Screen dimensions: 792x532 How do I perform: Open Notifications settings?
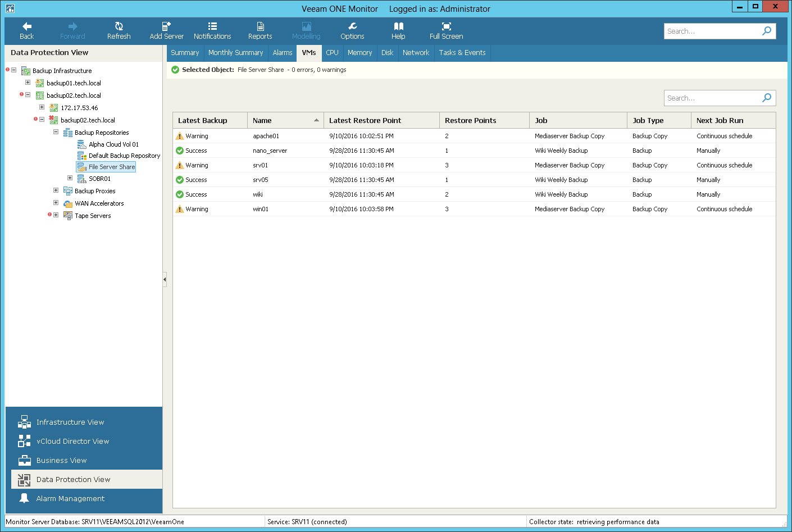tap(212, 31)
